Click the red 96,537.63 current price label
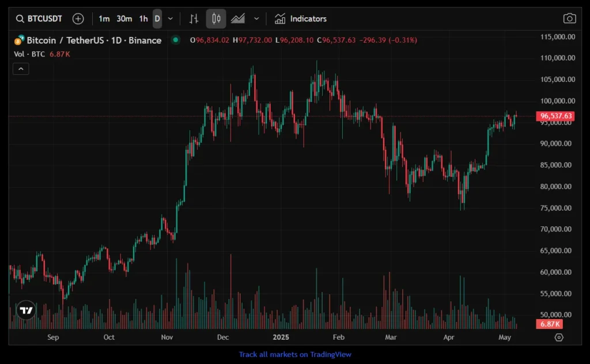This screenshot has height=364, width=590. point(556,116)
